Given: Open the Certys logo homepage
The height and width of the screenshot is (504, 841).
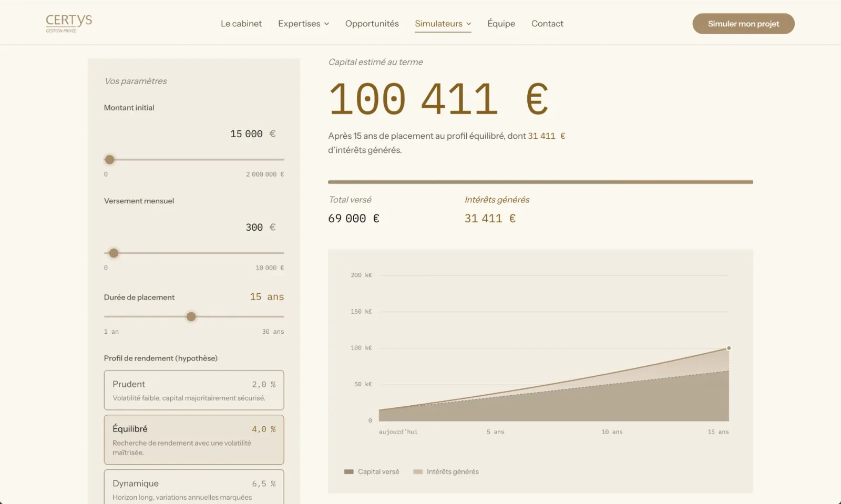Looking at the screenshot, I should pos(69,23).
